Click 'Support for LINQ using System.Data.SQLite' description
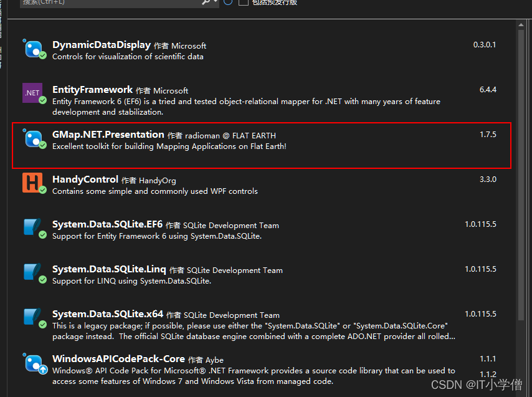 pos(131,281)
